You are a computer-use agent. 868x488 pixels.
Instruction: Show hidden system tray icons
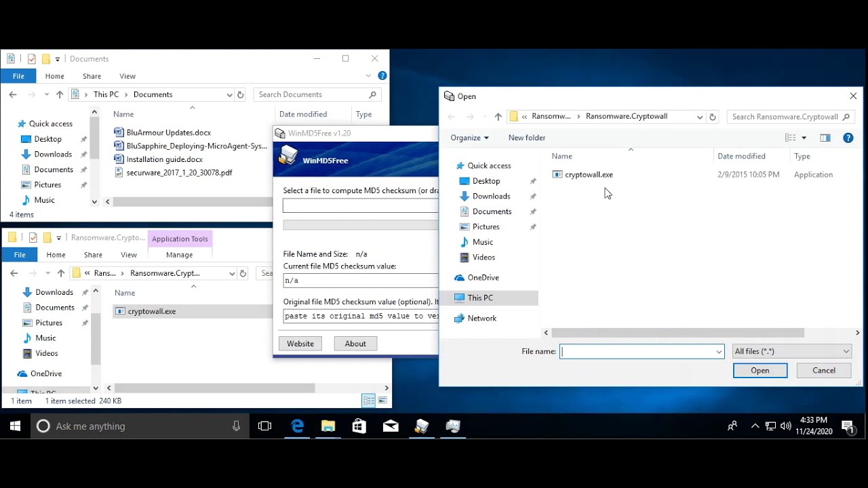(x=755, y=426)
